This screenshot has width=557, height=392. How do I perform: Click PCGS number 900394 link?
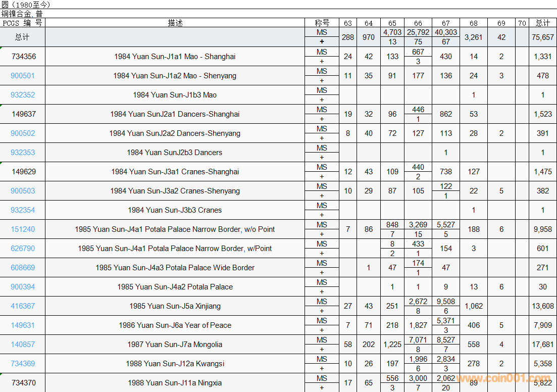pyautogui.click(x=23, y=287)
